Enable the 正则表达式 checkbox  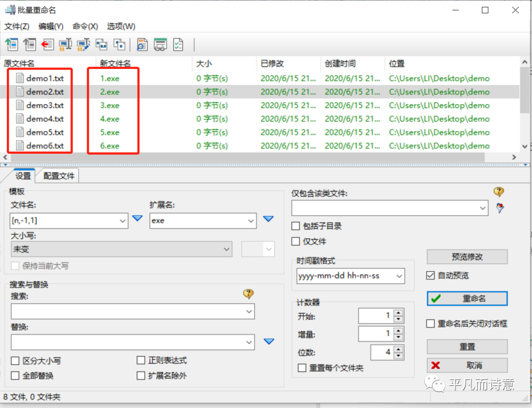[141, 360]
